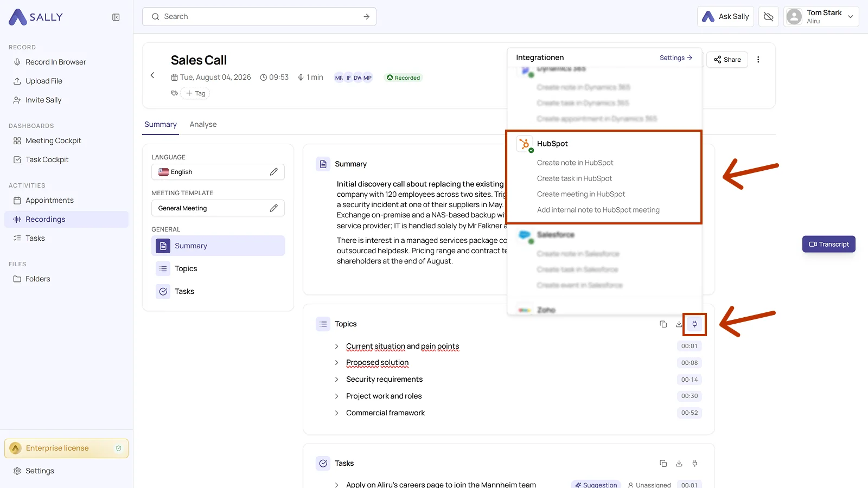The image size is (868, 488).
Task: Open Tom Stark account dropdown
Action: [x=821, y=17]
